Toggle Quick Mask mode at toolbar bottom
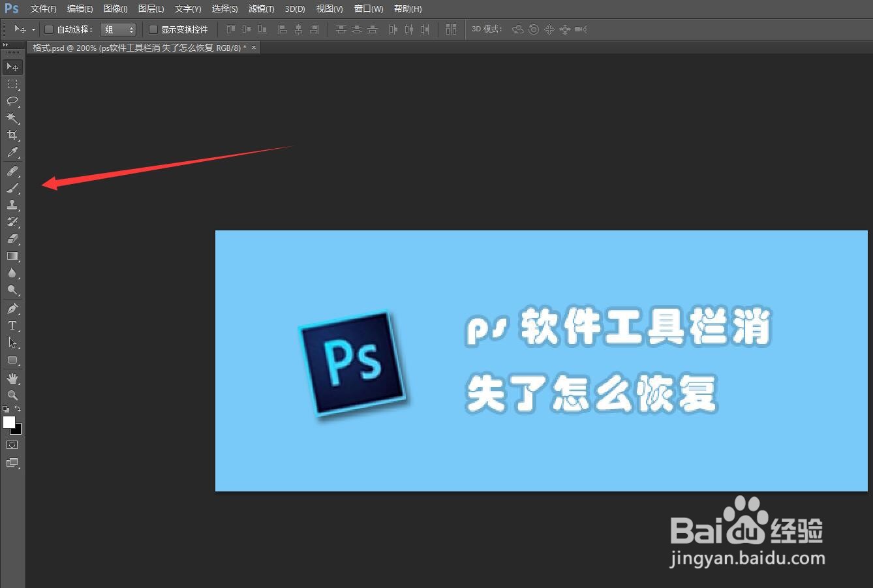The width and height of the screenshot is (873, 588). [x=11, y=444]
